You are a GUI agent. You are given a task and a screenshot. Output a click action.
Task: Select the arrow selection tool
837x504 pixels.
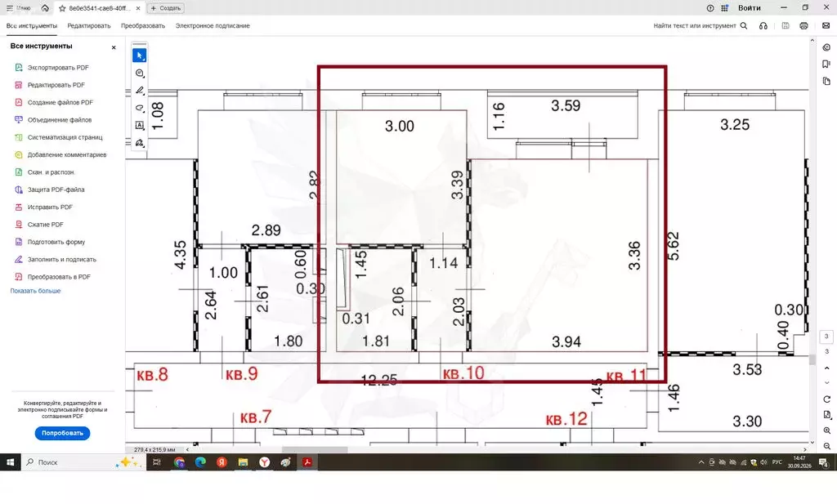(139, 56)
